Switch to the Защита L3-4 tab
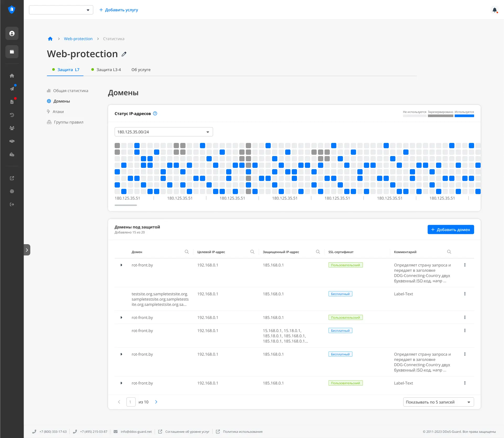The image size is (504, 438). [106, 70]
